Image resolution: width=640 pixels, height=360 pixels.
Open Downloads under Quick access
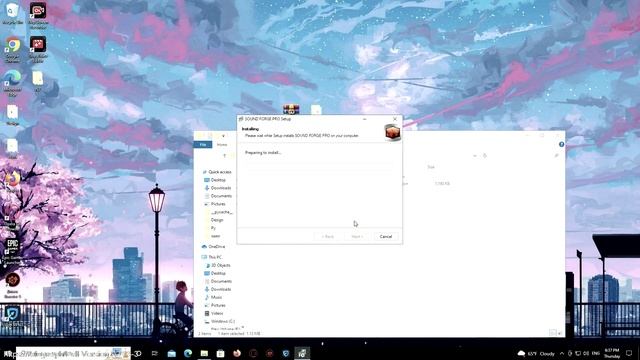tap(220, 188)
